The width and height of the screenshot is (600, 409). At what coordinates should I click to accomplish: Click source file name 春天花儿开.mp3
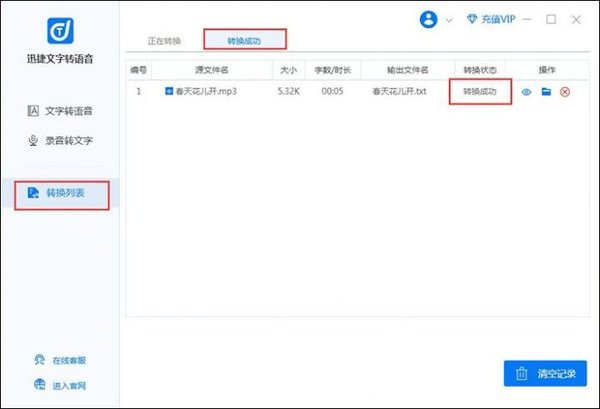(206, 91)
